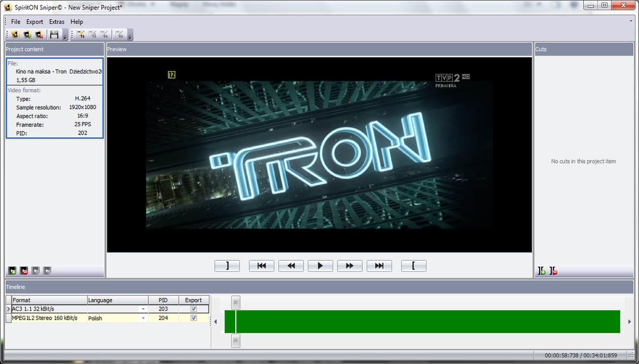The image size is (639, 364).
Task: Click the 25 FPS framerate value
Action: (x=83, y=125)
